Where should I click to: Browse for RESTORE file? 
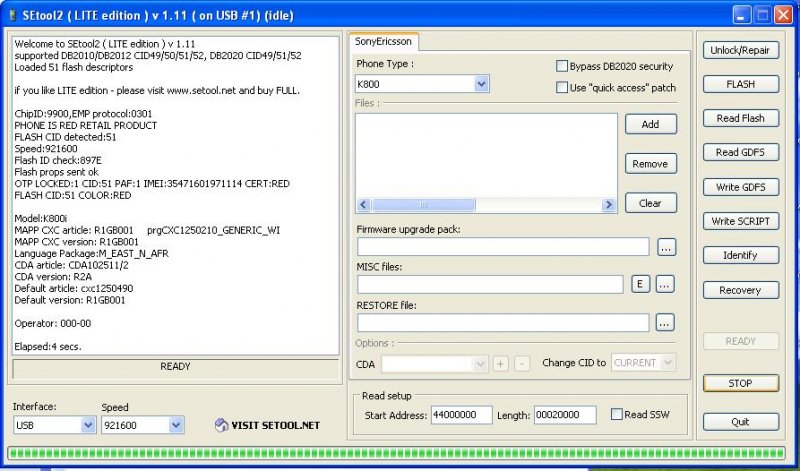[x=664, y=323]
